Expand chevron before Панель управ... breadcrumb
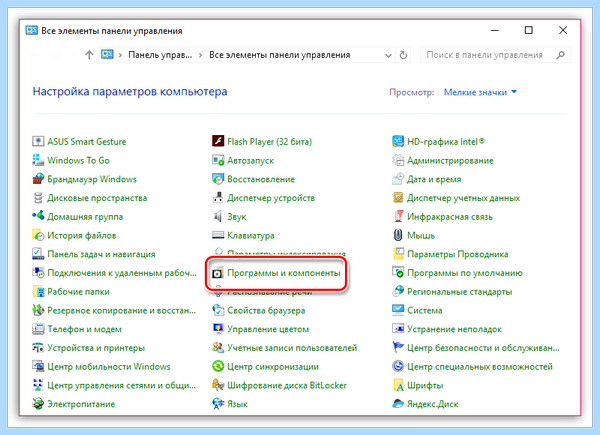The image size is (600, 435). 120,55
